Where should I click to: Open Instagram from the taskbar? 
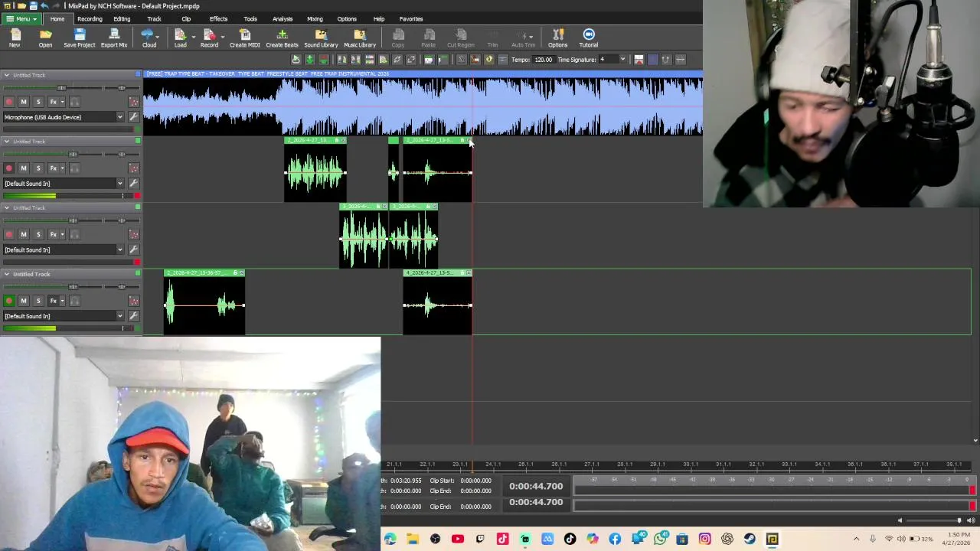click(704, 540)
